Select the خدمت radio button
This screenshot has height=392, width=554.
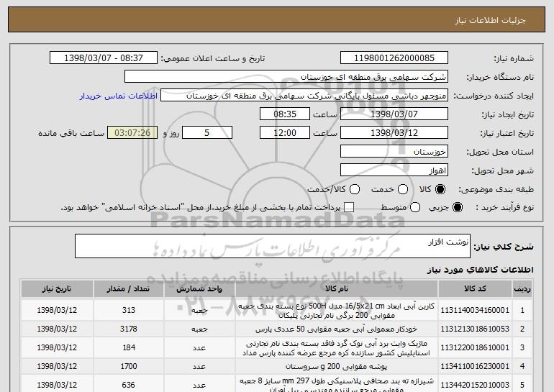403,189
